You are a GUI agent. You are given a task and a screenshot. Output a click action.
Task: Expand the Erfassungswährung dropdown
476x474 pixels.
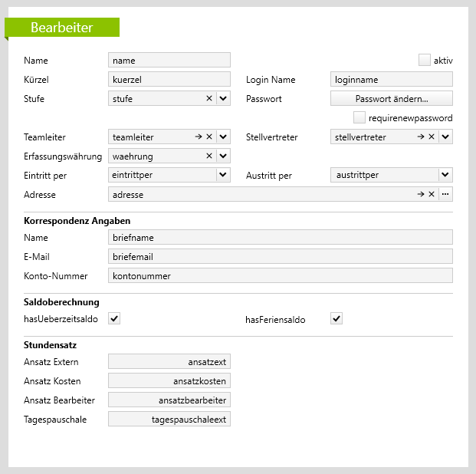[x=223, y=156]
